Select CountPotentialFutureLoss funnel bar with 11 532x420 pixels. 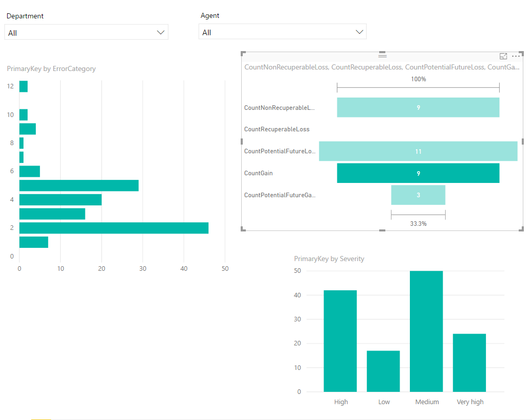pyautogui.click(x=418, y=151)
